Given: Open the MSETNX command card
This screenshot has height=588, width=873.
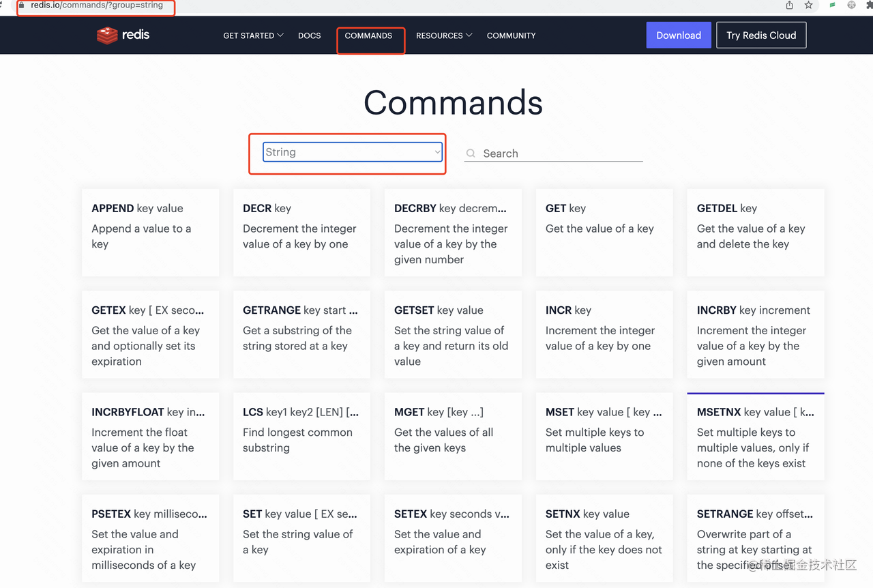Looking at the screenshot, I should (756, 436).
